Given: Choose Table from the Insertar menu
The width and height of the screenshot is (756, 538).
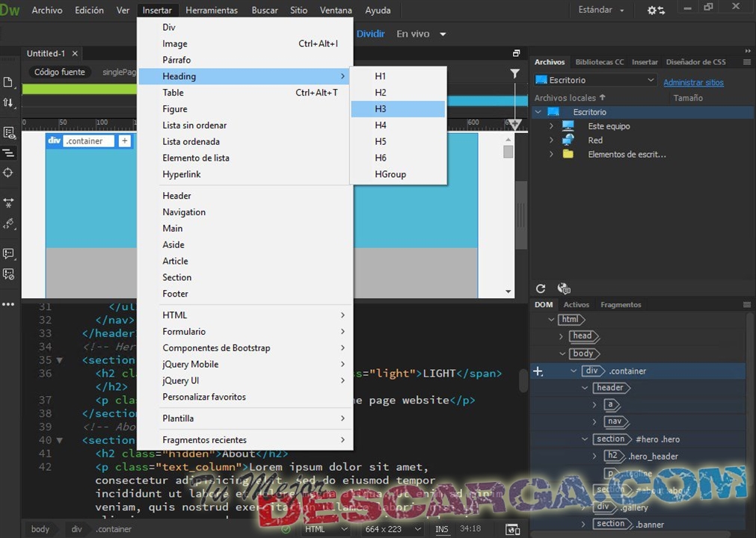Looking at the screenshot, I should 245,93.
